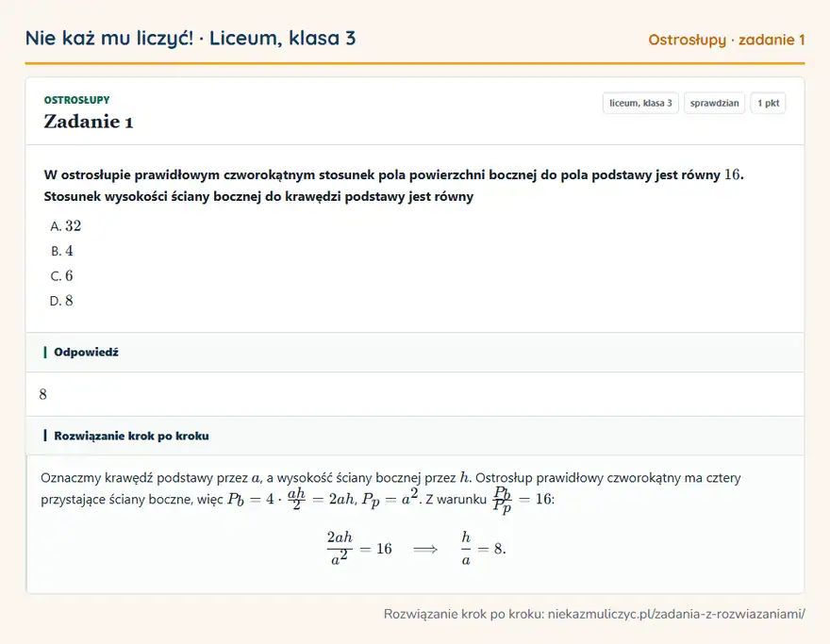Click the '1 pkt' badge
This screenshot has height=644, width=830.
pyautogui.click(x=768, y=103)
